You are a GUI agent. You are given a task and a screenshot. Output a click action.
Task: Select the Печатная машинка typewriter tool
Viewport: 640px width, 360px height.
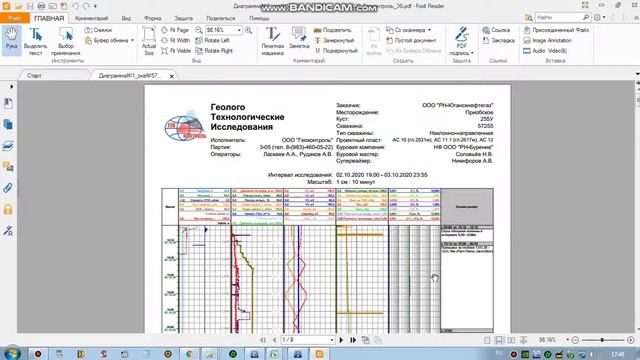pos(272,41)
